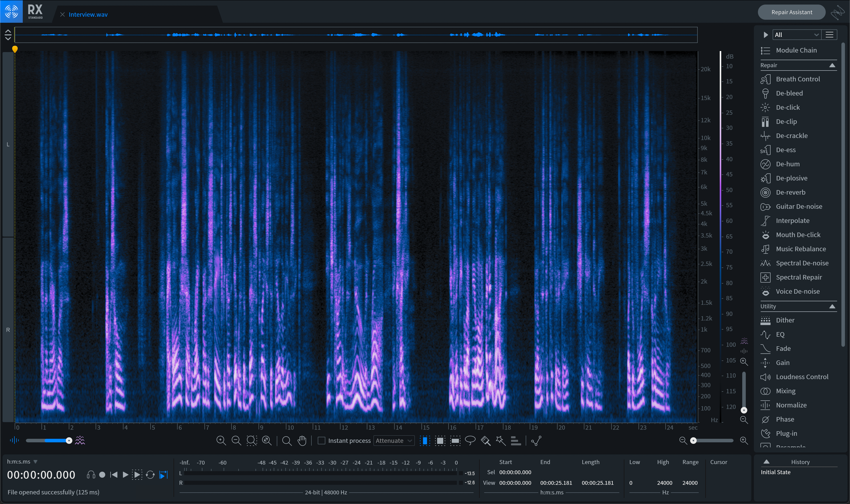Click the Find similar event icon
The image size is (850, 504).
536,441
